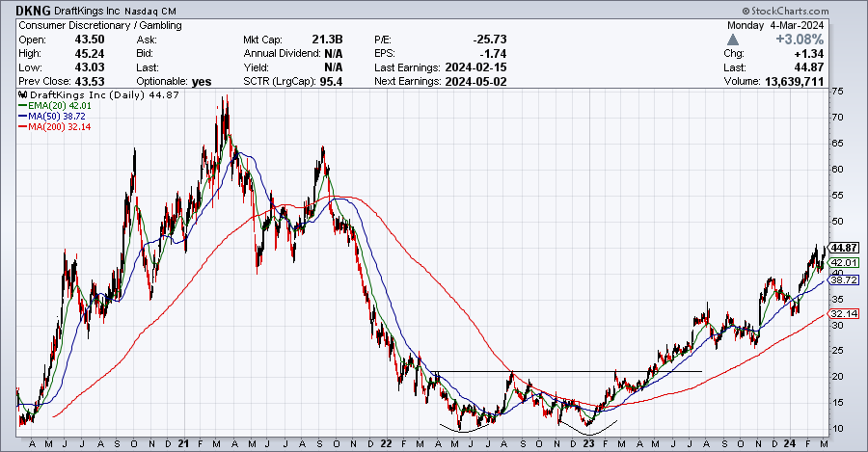This screenshot has width=868, height=452.
Task: Click the blue 38.72 MA price tag
Action: pos(844,280)
